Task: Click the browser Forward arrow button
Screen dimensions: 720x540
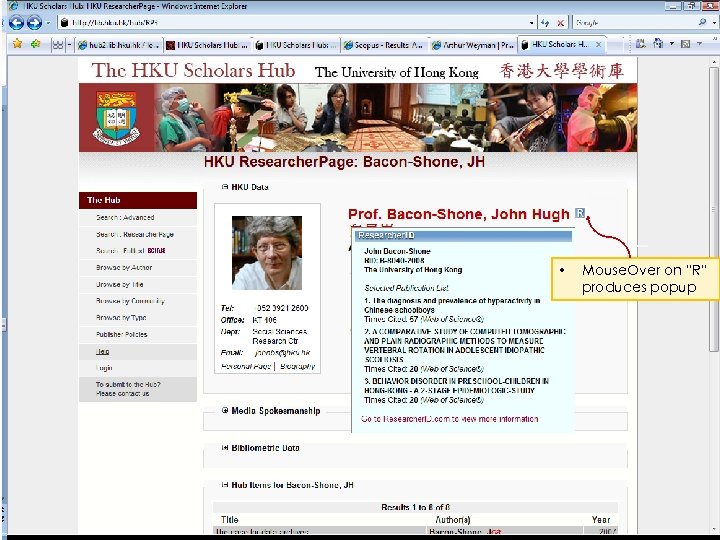Action: pos(34,22)
